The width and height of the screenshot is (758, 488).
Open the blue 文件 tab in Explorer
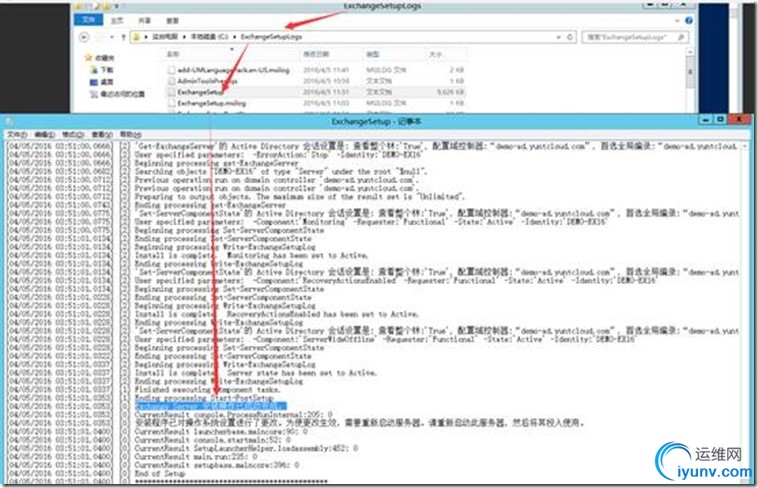point(88,20)
